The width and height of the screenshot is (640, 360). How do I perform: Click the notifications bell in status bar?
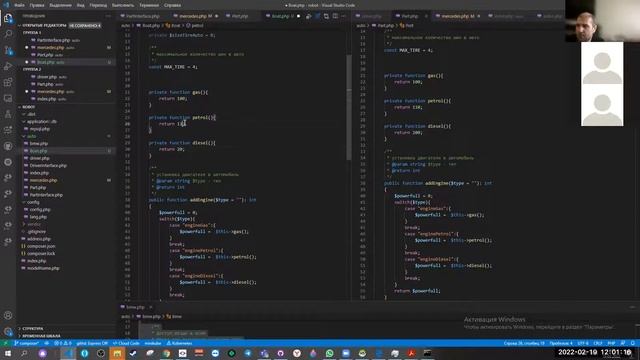click(x=633, y=343)
